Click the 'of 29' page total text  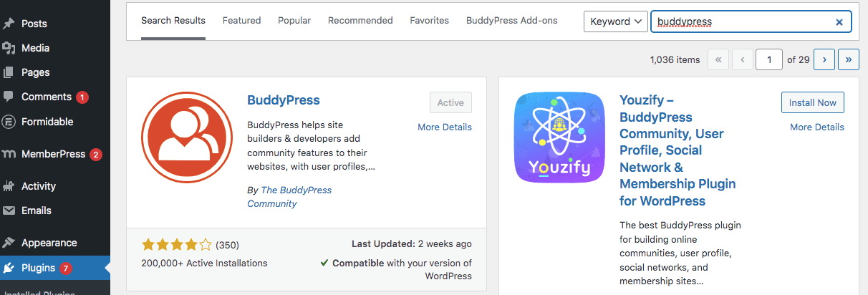pyautogui.click(x=799, y=59)
